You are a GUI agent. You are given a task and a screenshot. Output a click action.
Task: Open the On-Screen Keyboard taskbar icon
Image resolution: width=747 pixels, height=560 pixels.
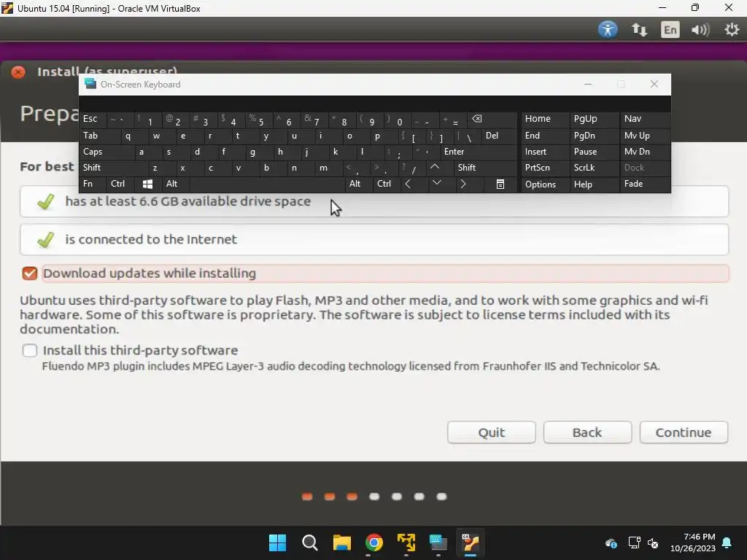click(x=438, y=542)
